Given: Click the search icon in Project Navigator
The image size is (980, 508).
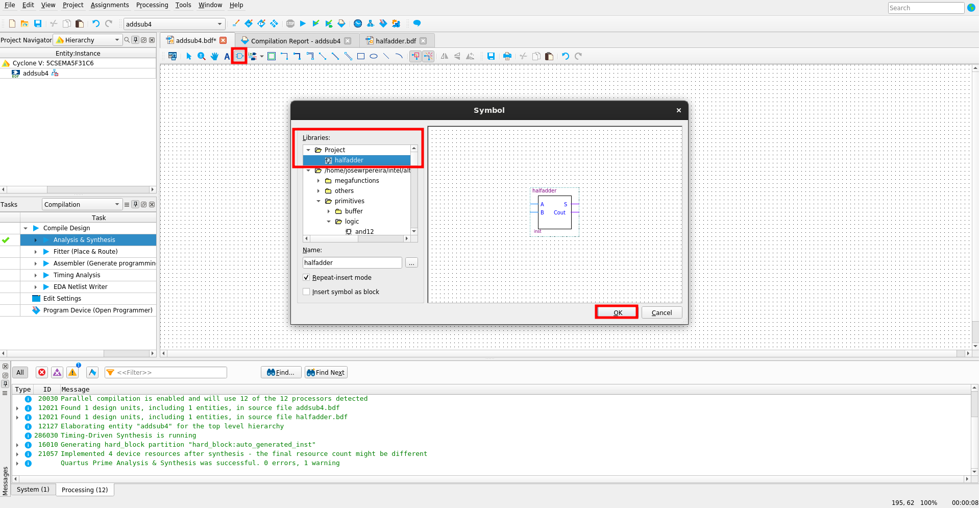Looking at the screenshot, I should tap(127, 40).
